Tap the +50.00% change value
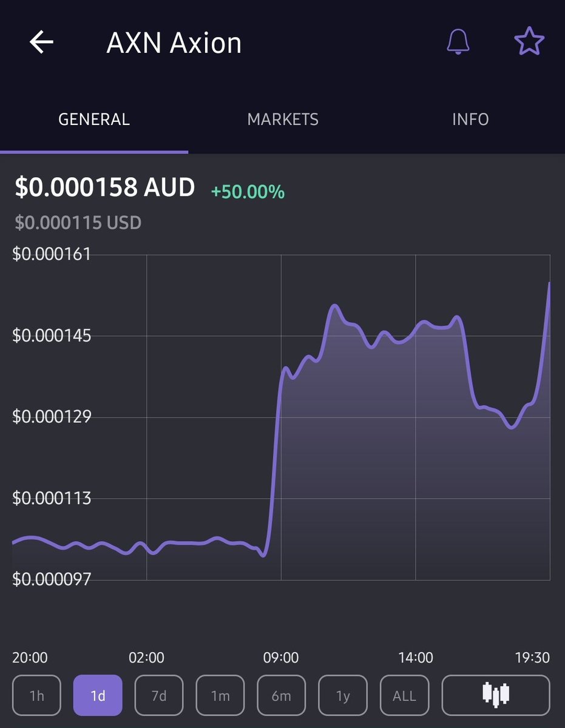 pos(248,192)
